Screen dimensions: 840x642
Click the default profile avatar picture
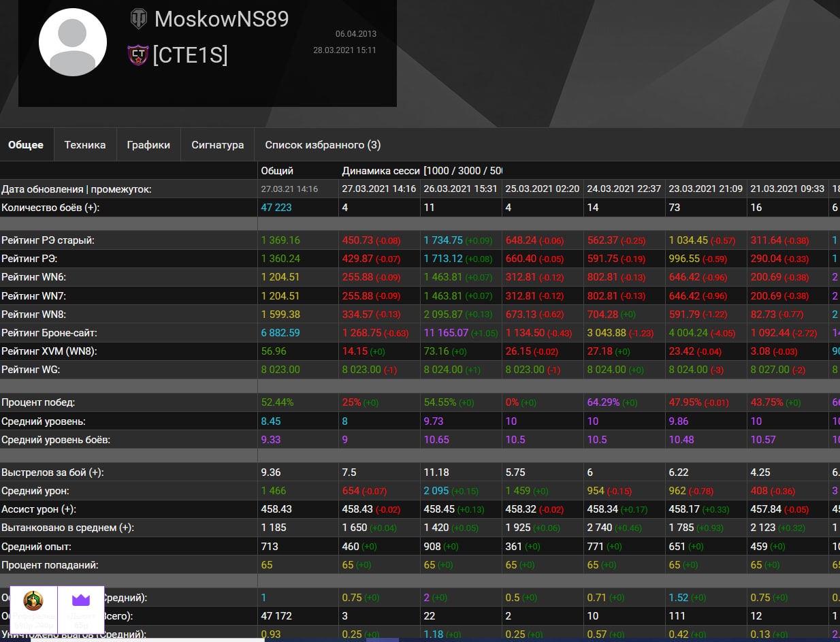[x=73, y=42]
